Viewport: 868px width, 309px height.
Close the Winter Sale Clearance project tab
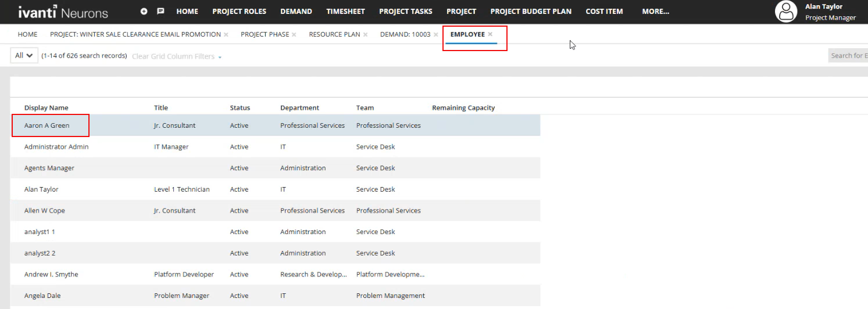(226, 35)
